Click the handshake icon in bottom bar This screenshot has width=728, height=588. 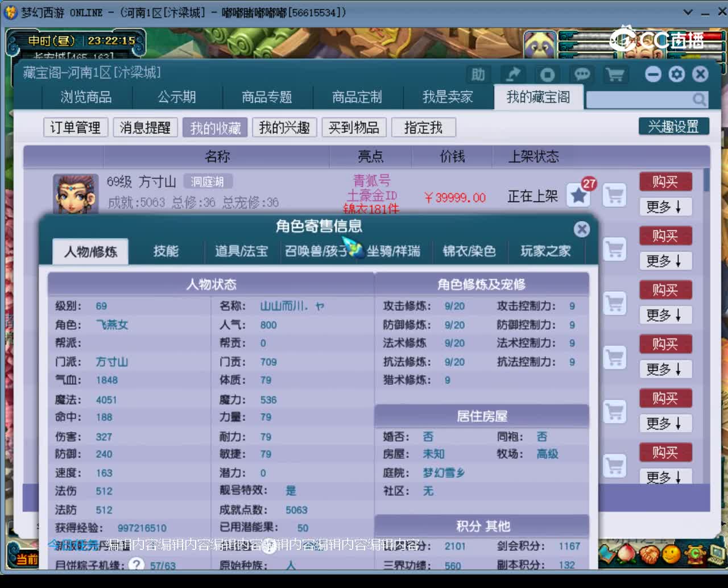pos(648,553)
